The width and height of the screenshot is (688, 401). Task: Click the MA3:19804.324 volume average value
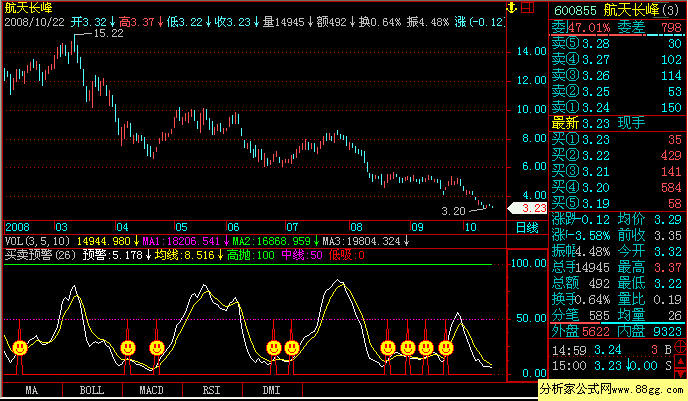pos(365,241)
